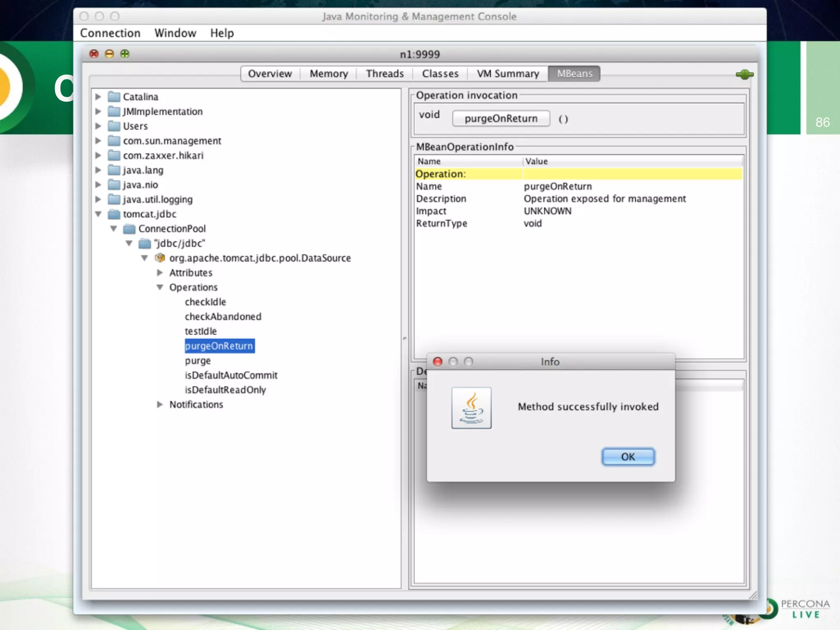The image size is (840, 630).
Task: Switch to the VM Summary tab
Action: tap(508, 74)
